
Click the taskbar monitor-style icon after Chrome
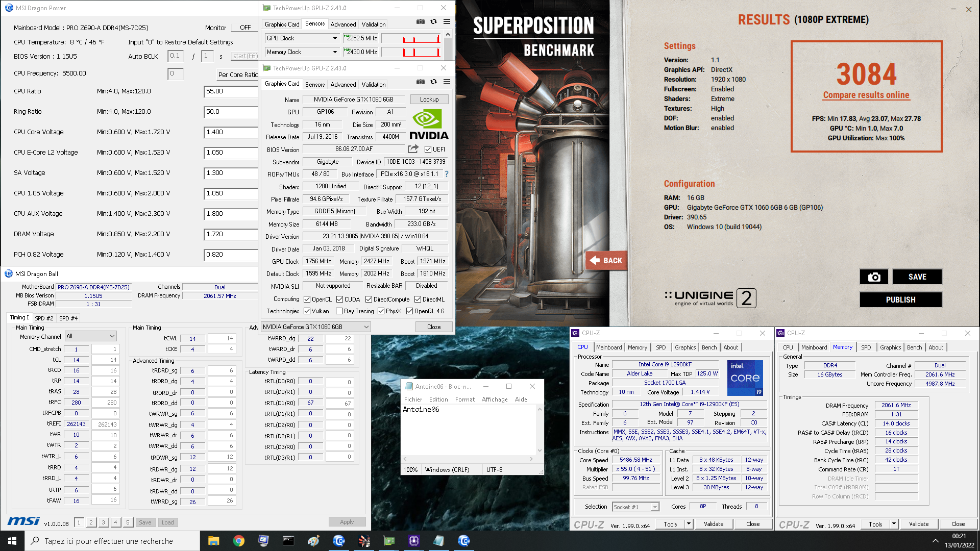pos(263,541)
